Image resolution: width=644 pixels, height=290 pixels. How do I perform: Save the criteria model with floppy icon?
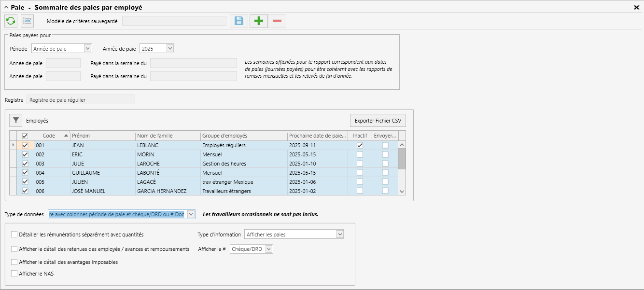tap(238, 21)
